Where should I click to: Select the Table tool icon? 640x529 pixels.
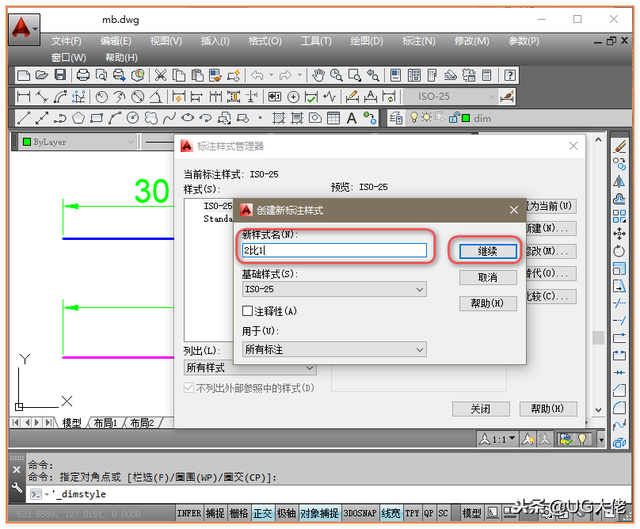333,118
